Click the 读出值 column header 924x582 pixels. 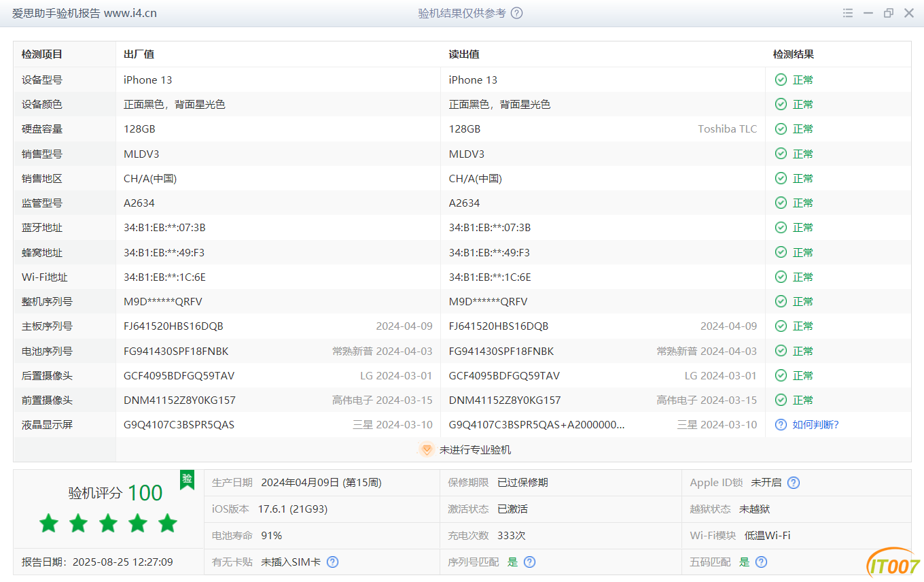click(464, 54)
